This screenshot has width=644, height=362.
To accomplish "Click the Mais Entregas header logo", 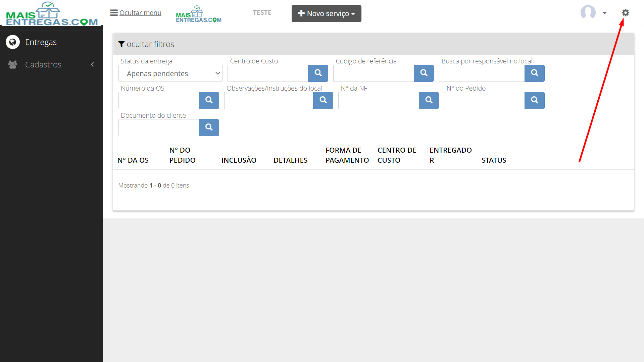I will (x=199, y=14).
